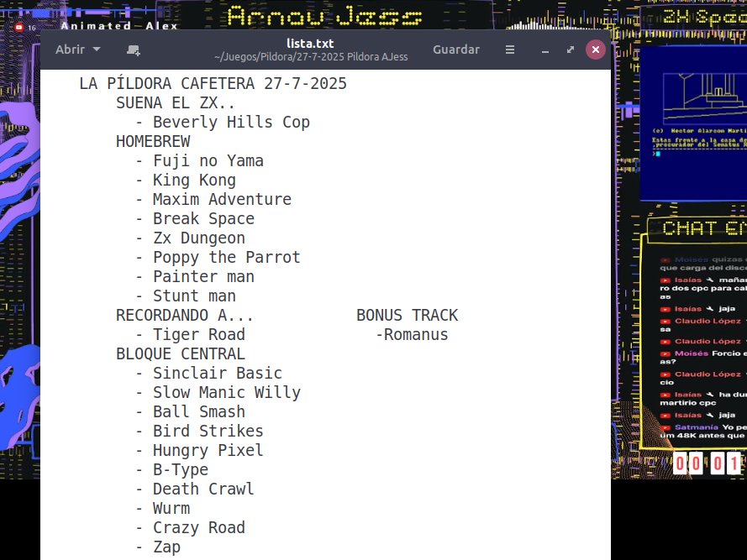Open the hamburger menu in the header
Viewport: 747px width, 560px height.
(x=510, y=50)
